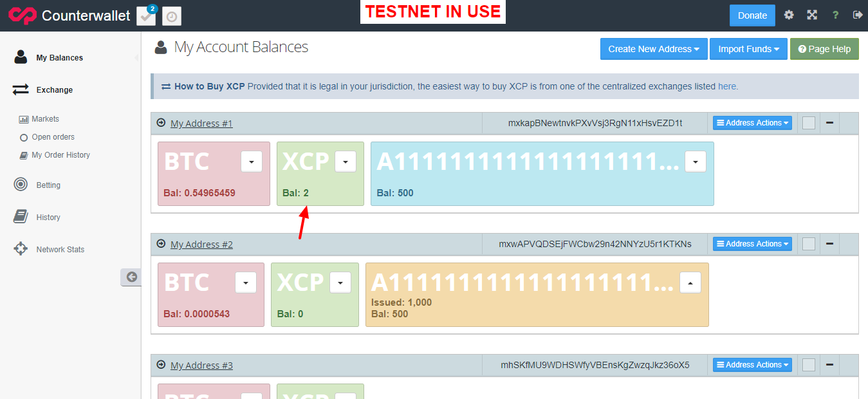The height and width of the screenshot is (399, 868).
Task: Open the clock history icon in header
Action: pyautogui.click(x=171, y=16)
